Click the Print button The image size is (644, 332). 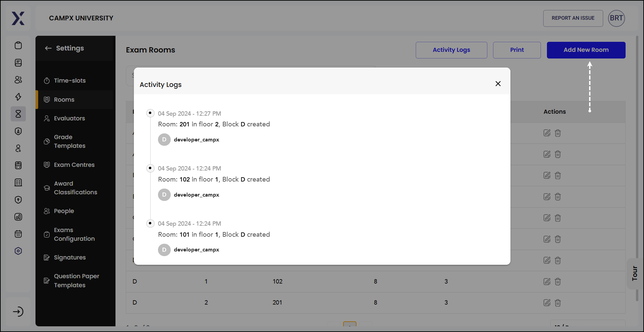(x=517, y=50)
